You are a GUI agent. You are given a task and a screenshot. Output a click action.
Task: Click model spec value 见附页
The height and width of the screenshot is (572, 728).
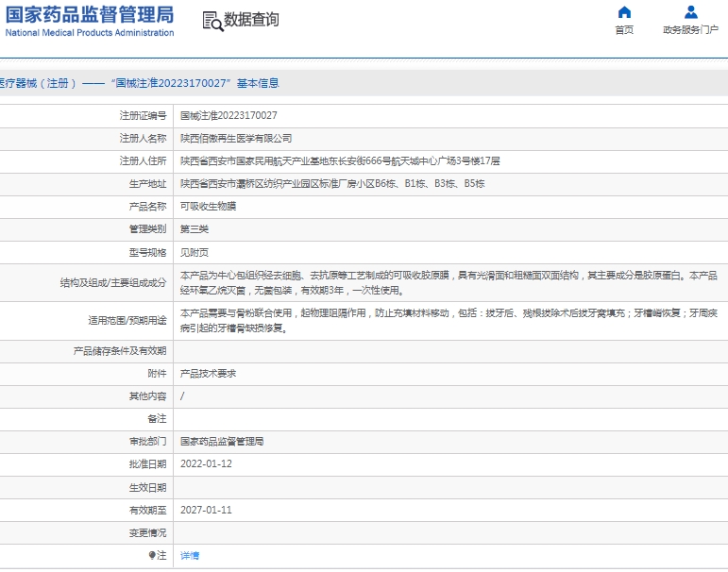(x=195, y=253)
